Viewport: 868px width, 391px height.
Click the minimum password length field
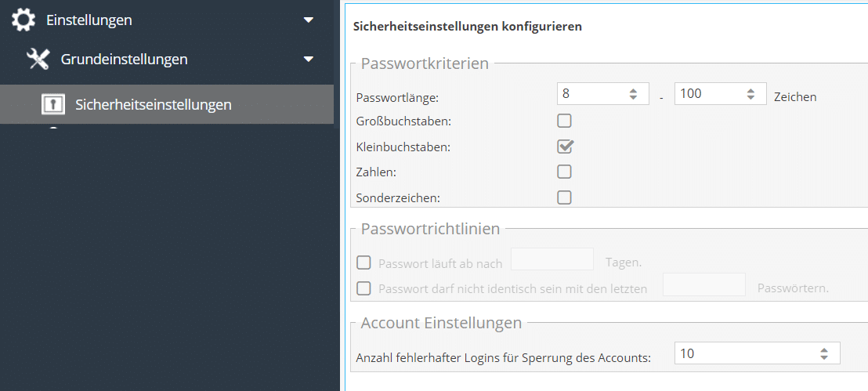pyautogui.click(x=591, y=94)
